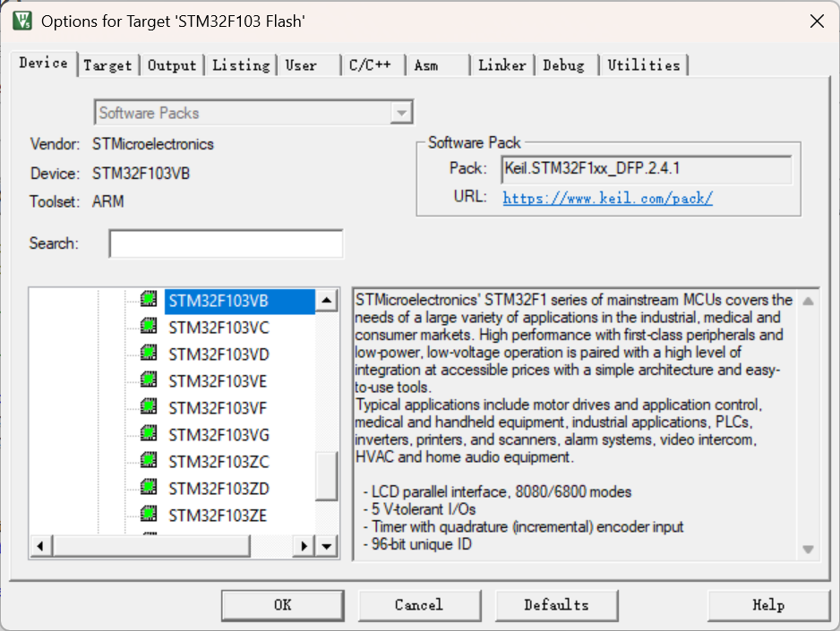Open the keil.com/pack URL link

tap(607, 198)
